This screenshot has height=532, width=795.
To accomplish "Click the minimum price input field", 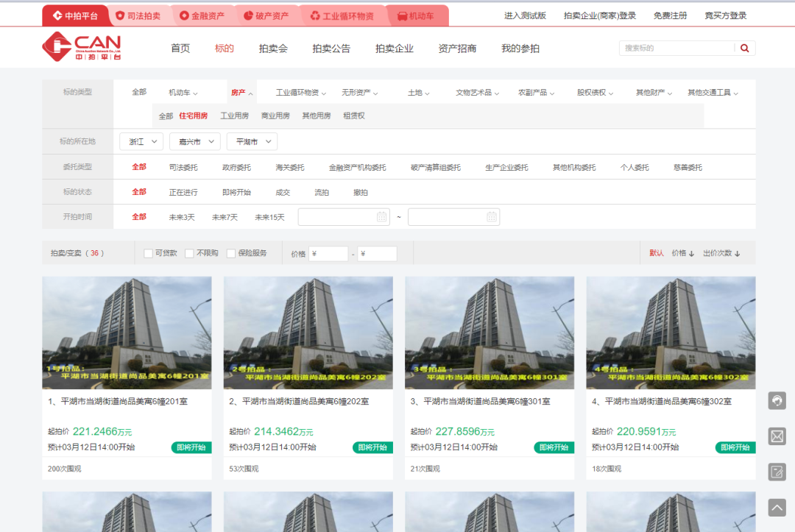I will 328,254.
